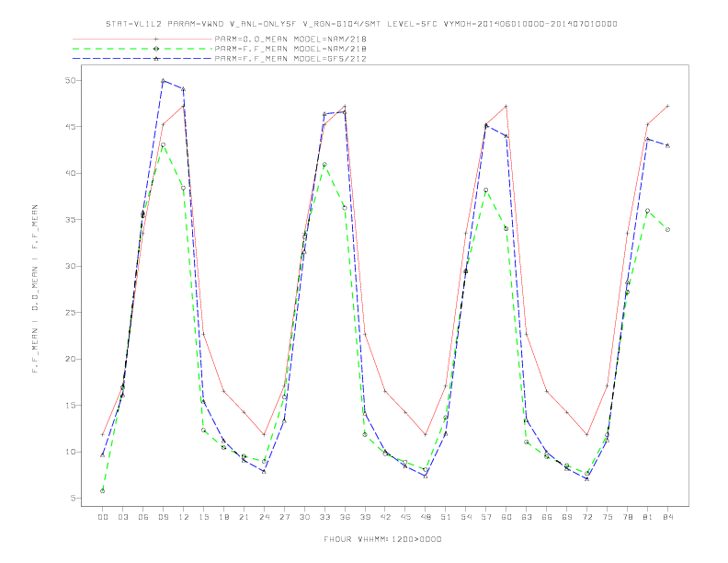Click x-axis tick label 66
Screen dimensions: 728x563
click(x=547, y=517)
